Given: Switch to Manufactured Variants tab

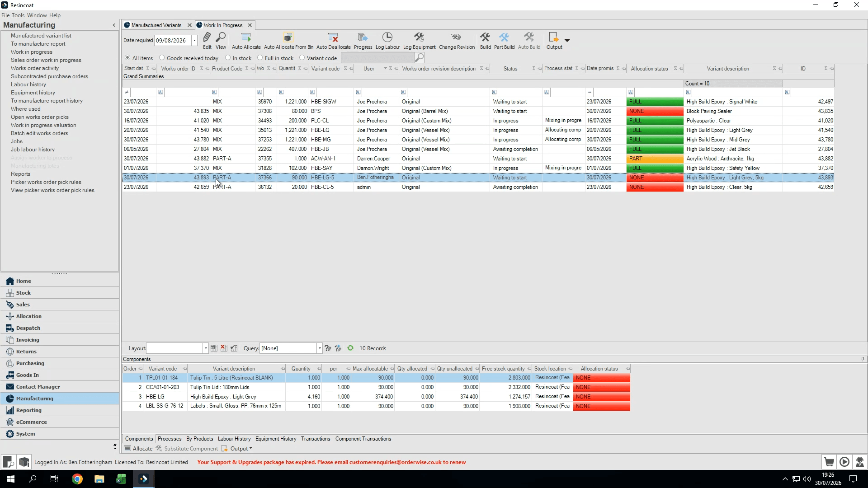Looking at the screenshot, I should tap(156, 25).
